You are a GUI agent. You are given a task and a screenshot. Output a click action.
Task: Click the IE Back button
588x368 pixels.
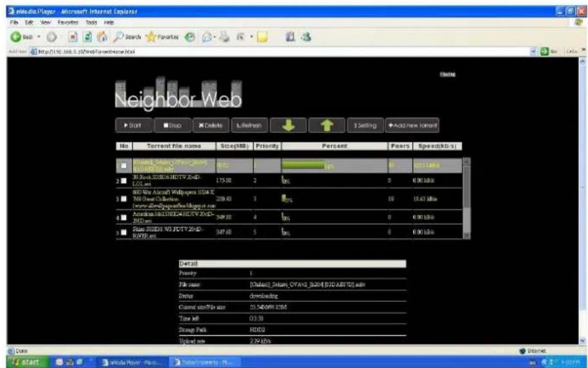click(x=22, y=37)
